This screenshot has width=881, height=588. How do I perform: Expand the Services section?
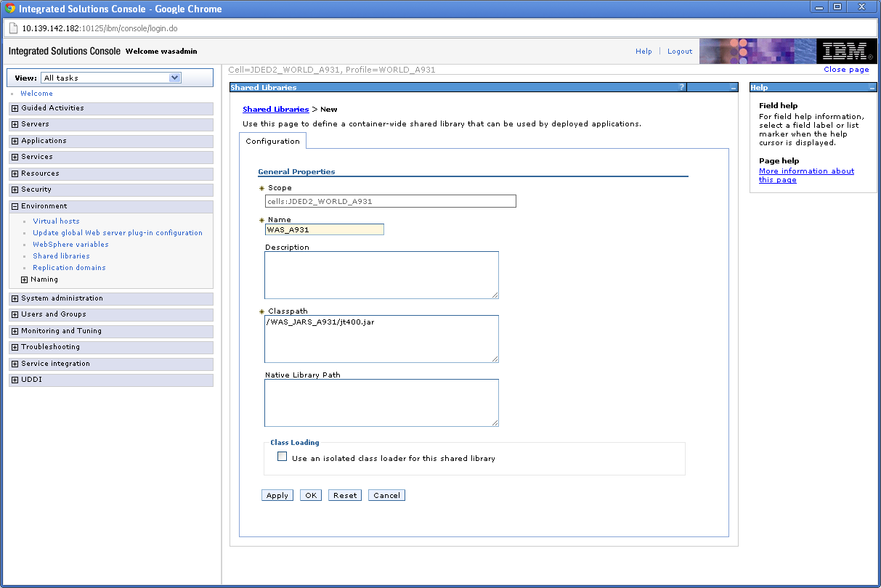pyautogui.click(x=15, y=157)
